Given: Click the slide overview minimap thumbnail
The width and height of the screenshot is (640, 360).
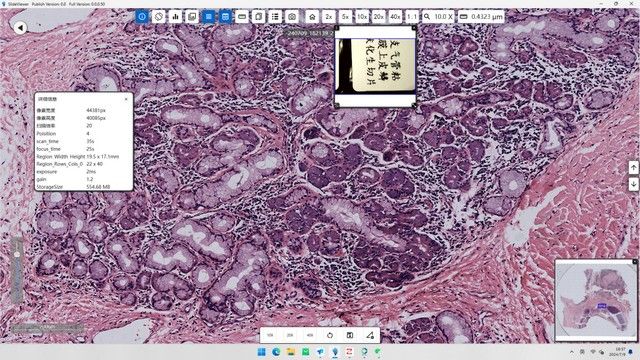Looking at the screenshot, I should tap(596, 300).
